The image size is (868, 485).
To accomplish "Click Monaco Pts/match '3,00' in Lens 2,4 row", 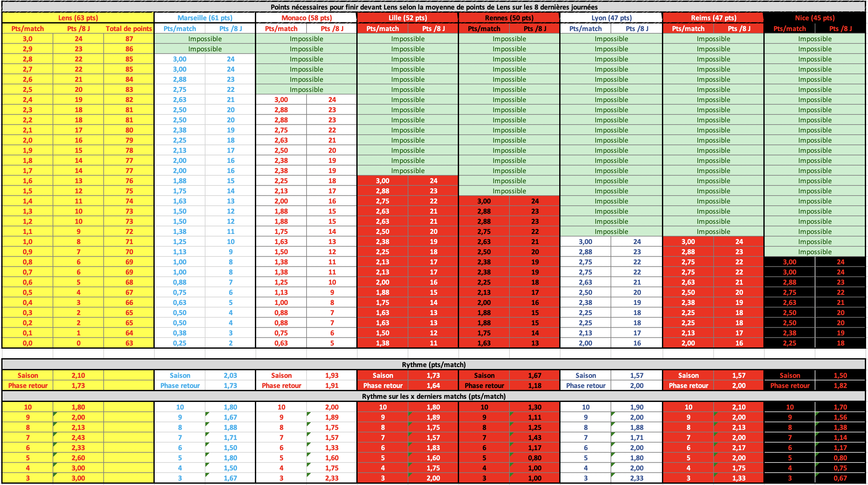I will 281,100.
